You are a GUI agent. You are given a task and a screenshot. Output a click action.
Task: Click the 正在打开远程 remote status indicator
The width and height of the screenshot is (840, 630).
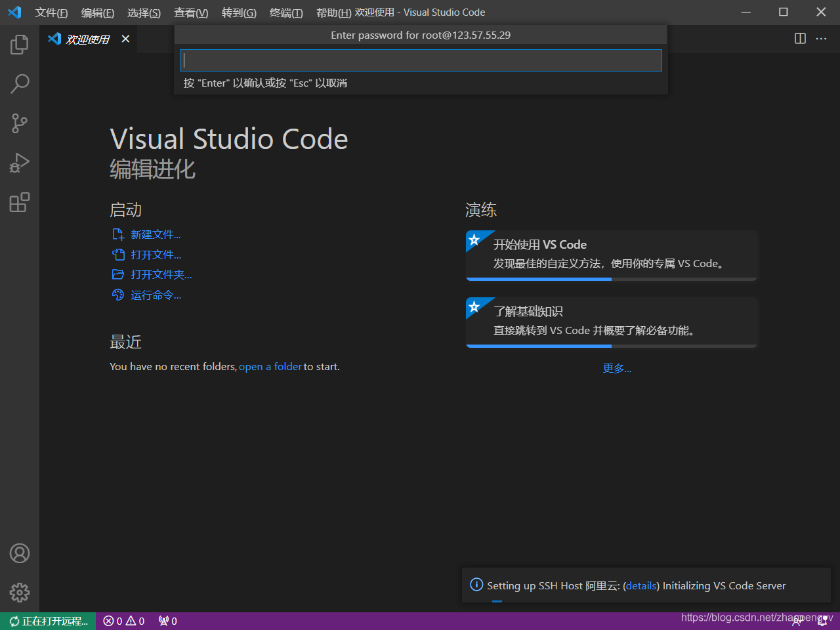[x=48, y=621]
